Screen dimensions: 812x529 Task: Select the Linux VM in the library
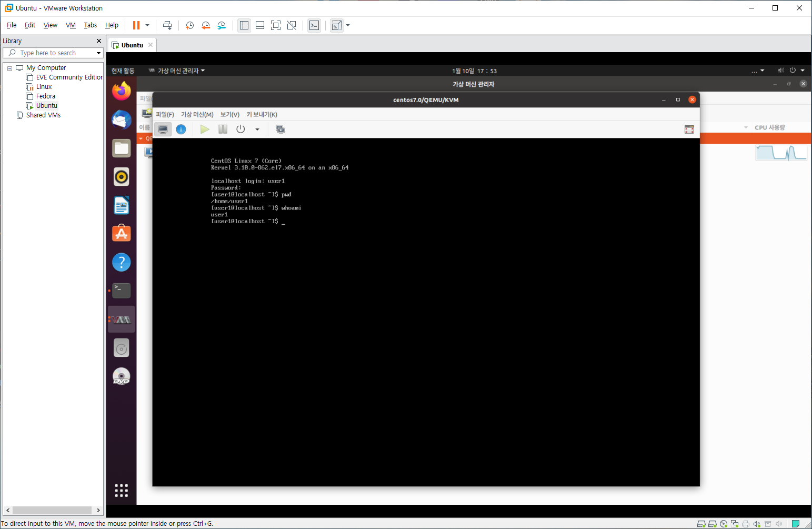coord(39,87)
